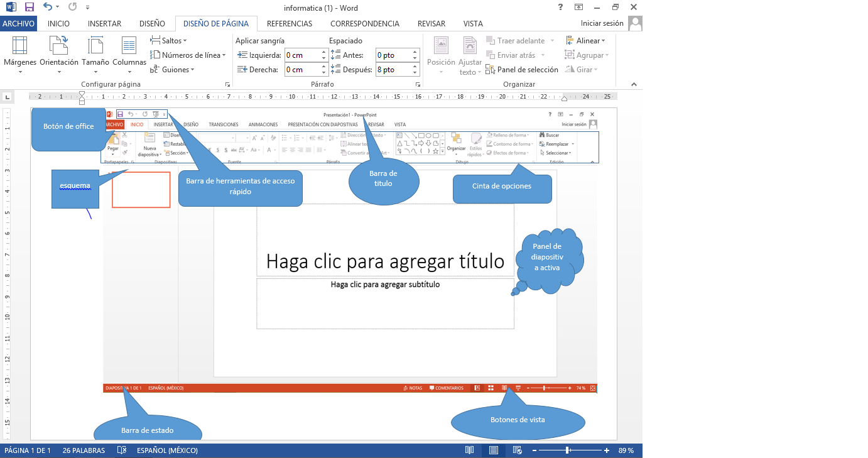Expand the Números de línea dropdown
The height and width of the screenshot is (458, 868).
point(188,55)
